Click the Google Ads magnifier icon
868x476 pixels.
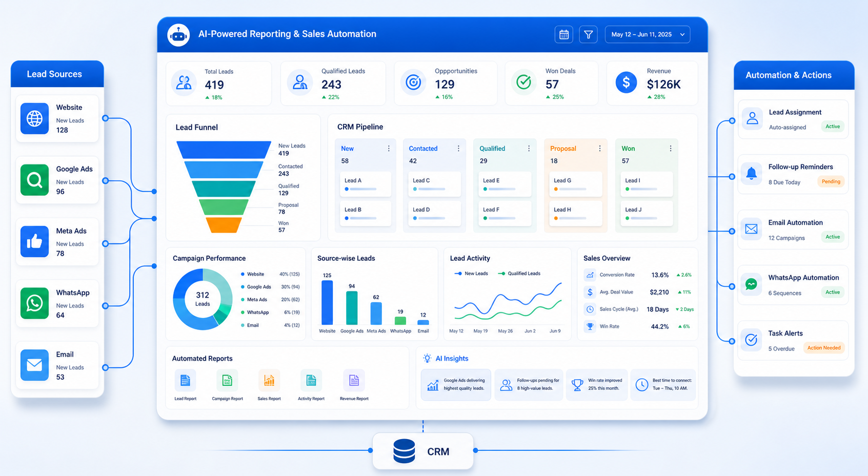pyautogui.click(x=34, y=180)
